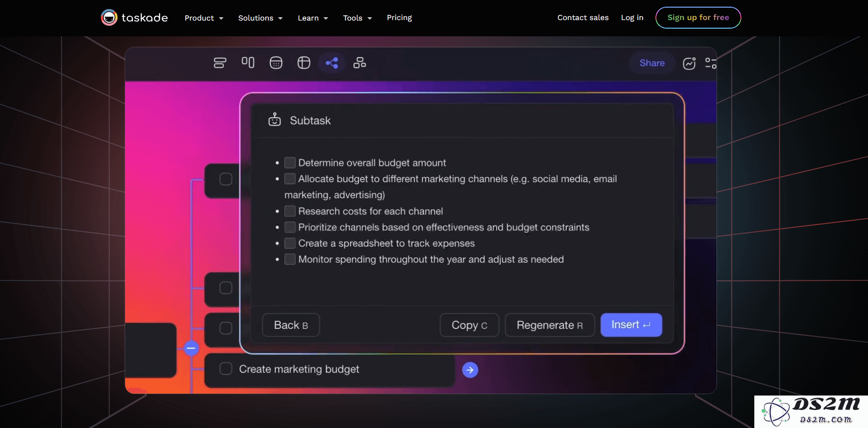The width and height of the screenshot is (868, 428).
Task: Click the Insert button
Action: (631, 325)
